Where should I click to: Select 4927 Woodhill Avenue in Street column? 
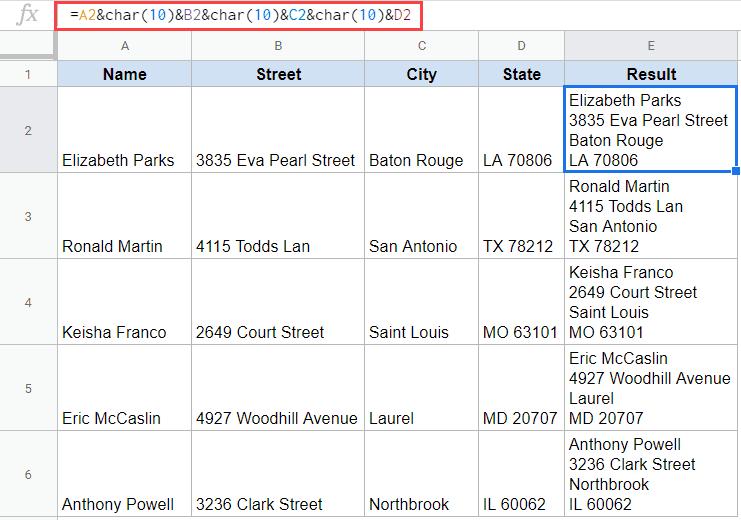[278, 388]
